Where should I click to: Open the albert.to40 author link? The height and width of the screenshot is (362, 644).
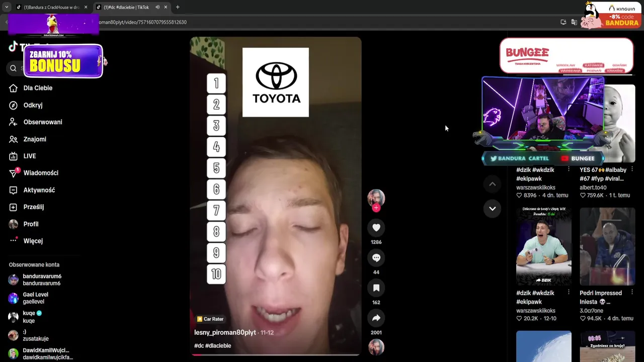(593, 188)
